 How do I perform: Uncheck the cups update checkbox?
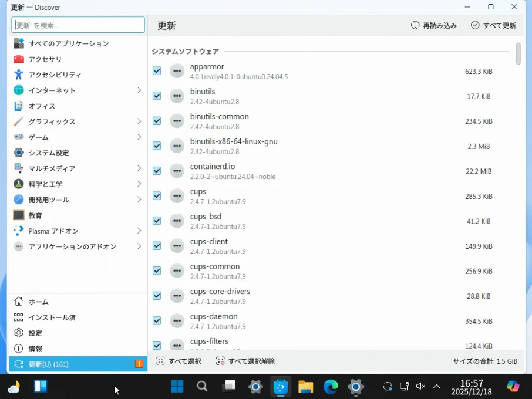pos(157,196)
